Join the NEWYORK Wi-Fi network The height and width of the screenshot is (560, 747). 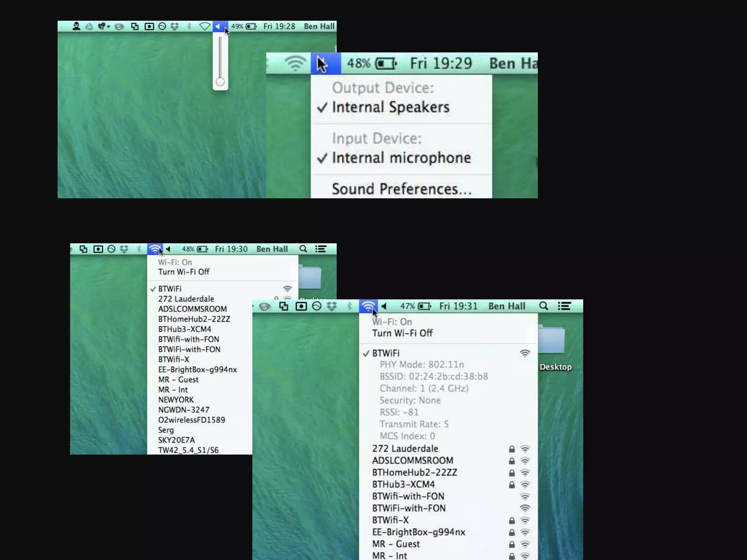coord(176,400)
